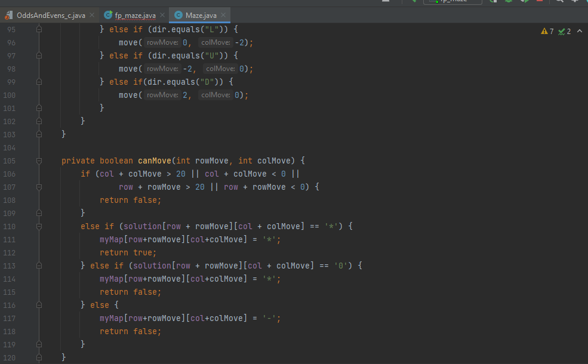Collapse the fold marker on line 107
This screenshot has width=588, height=364.
pyautogui.click(x=39, y=187)
